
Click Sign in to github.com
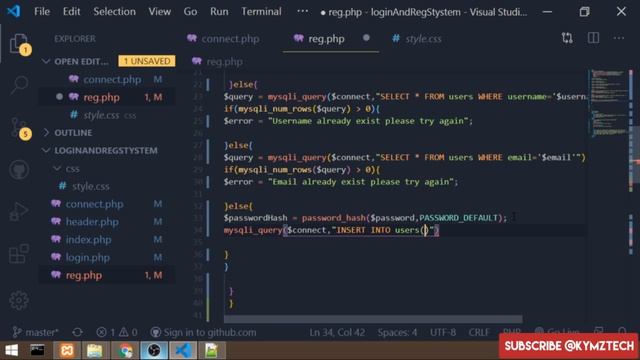203,332
